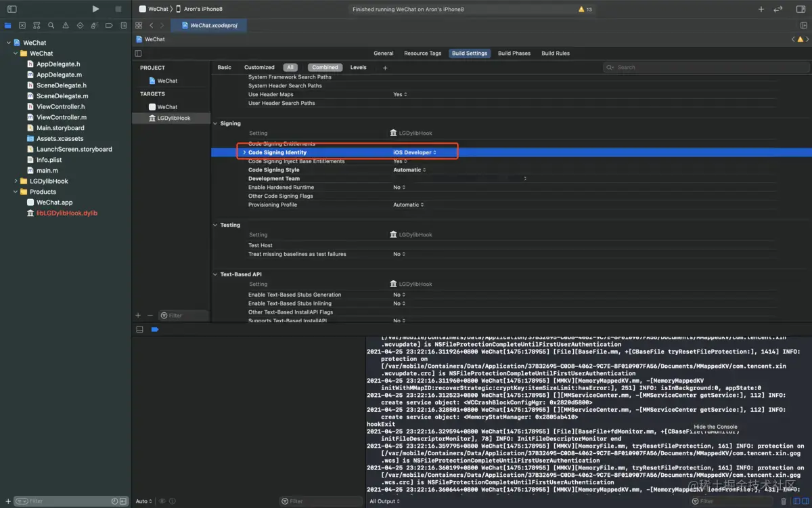The height and width of the screenshot is (508, 812).
Task: Click the code review arrows icon
Action: [778, 9]
